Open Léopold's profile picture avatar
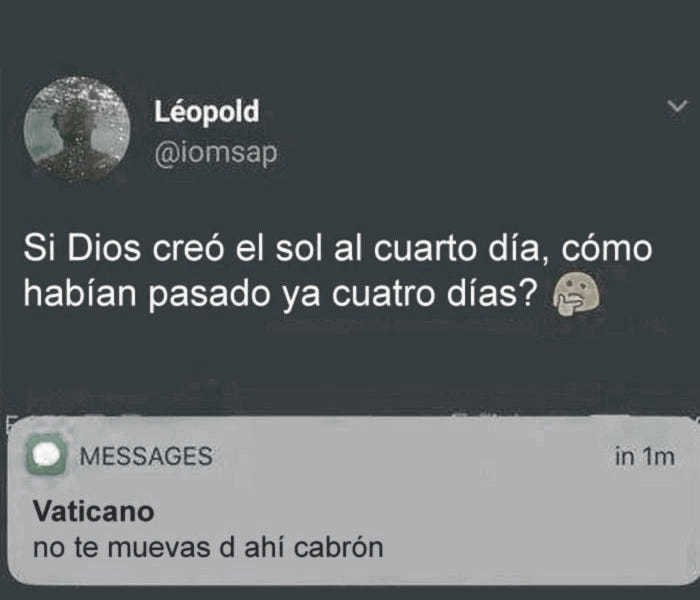Screen dimensions: 700x600 pyautogui.click(x=77, y=129)
